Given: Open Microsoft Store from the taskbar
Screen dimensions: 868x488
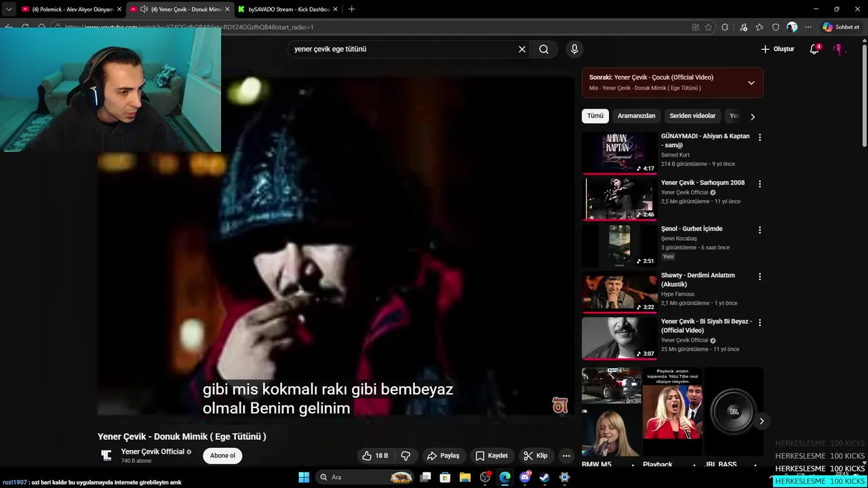Looking at the screenshot, I should [446, 477].
